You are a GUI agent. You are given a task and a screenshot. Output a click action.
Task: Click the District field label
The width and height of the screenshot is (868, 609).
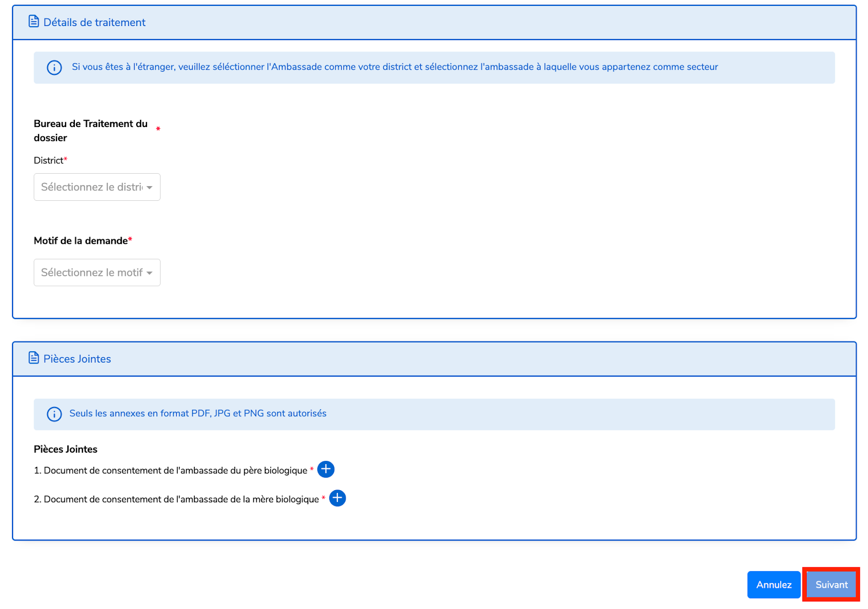49,160
